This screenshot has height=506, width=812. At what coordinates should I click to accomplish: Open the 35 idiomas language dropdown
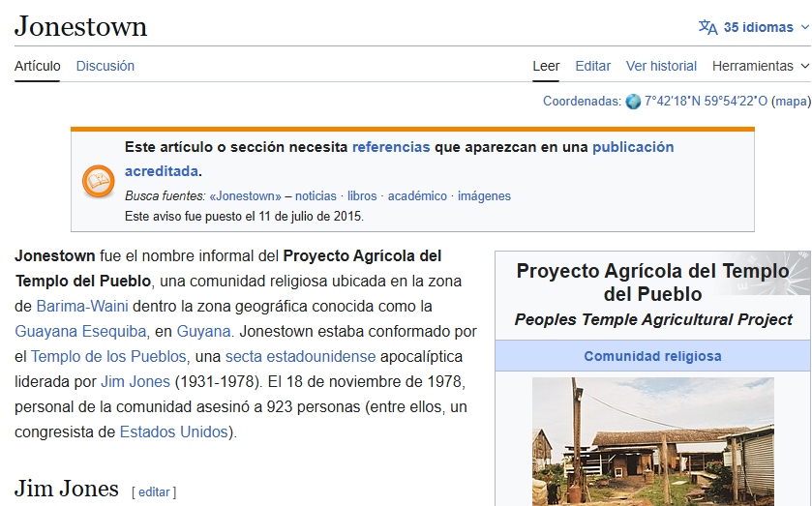pos(755,27)
